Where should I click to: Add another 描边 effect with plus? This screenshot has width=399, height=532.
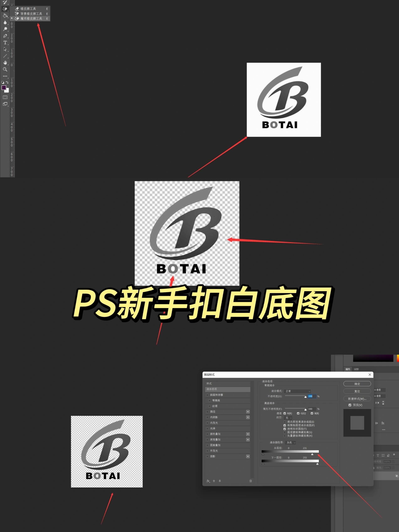click(248, 411)
